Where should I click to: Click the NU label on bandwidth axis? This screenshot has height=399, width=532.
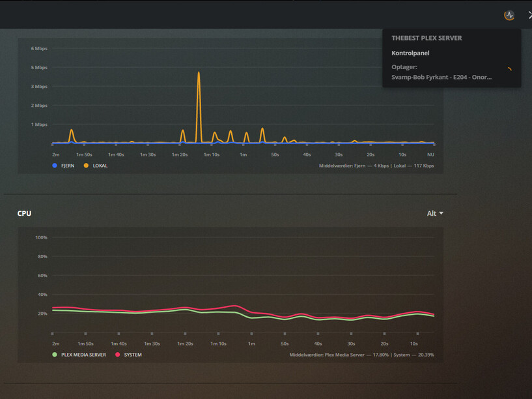[430, 155]
